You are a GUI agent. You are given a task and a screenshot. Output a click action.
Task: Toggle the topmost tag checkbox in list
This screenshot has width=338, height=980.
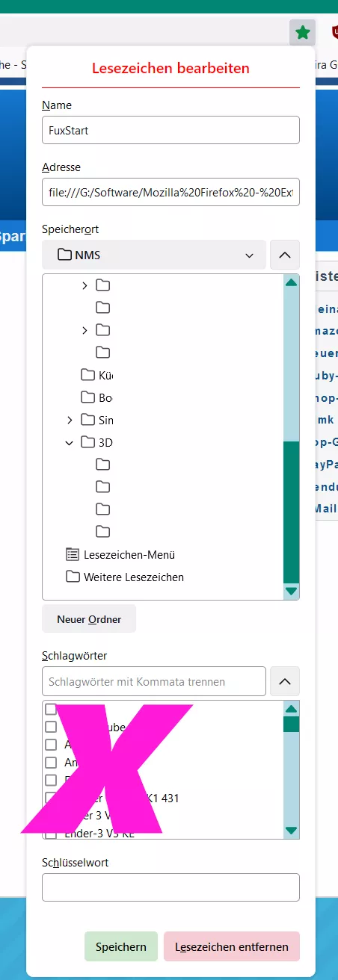(x=51, y=709)
